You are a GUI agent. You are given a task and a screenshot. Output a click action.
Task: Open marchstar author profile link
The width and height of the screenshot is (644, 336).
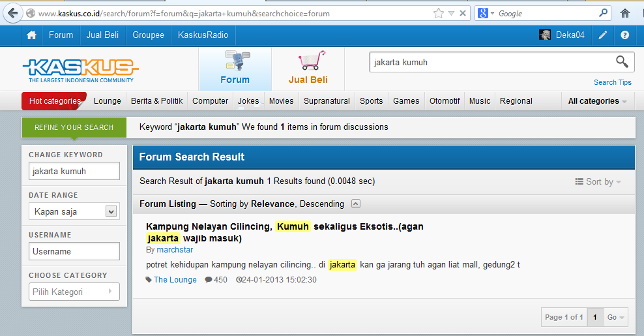(175, 250)
